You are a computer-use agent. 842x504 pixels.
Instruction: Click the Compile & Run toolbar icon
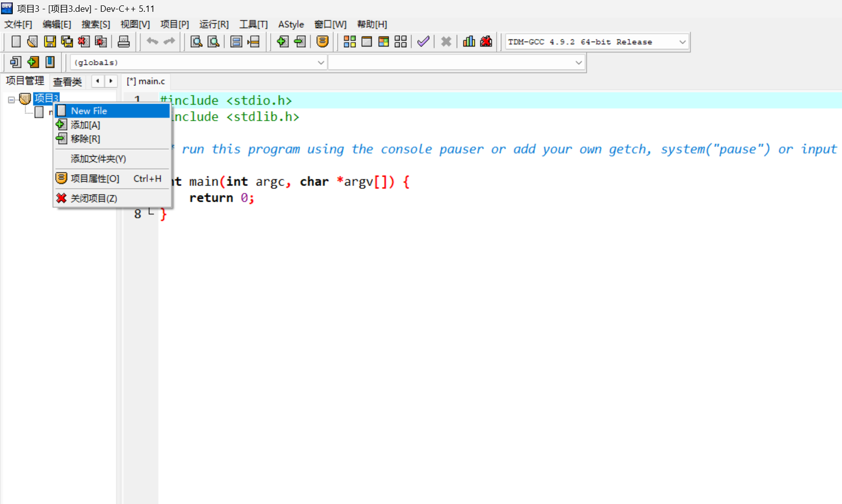tap(383, 42)
